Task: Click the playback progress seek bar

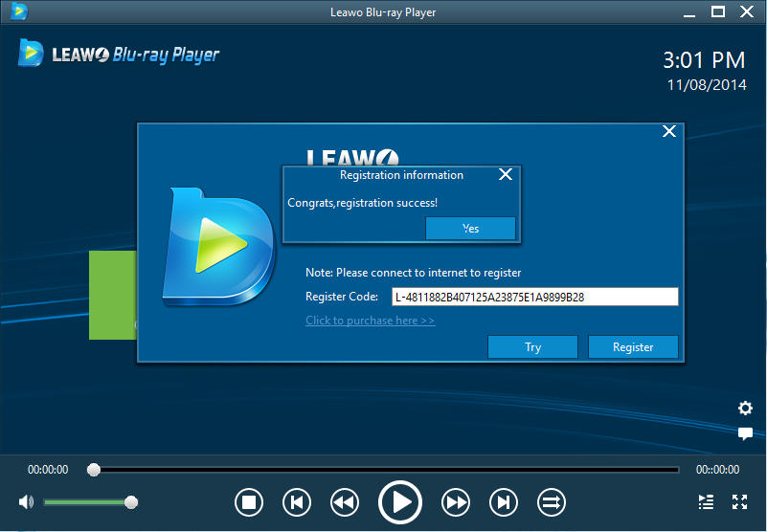Action: [383, 470]
